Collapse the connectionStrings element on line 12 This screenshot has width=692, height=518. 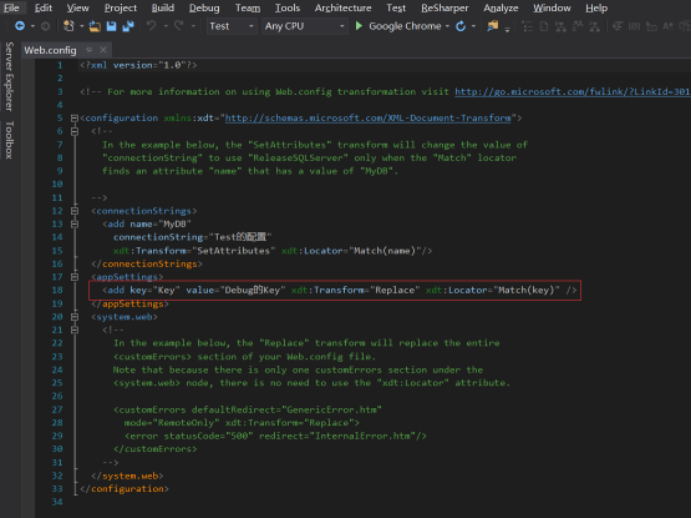(x=75, y=211)
